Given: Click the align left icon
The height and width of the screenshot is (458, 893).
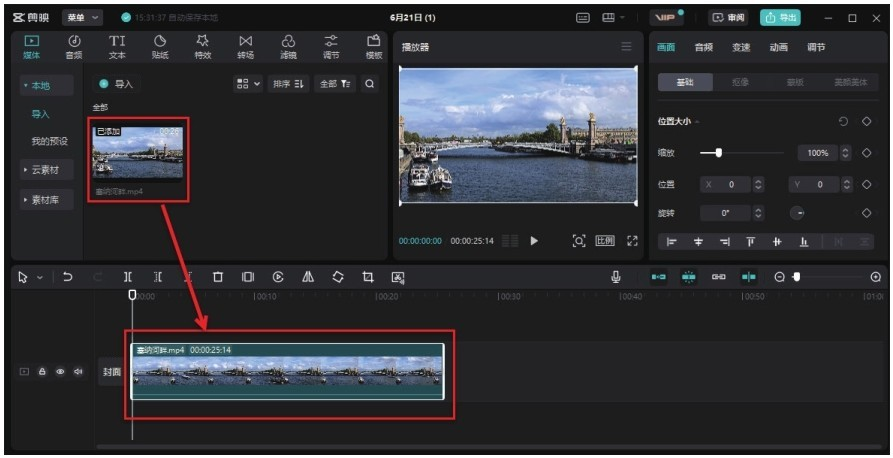Looking at the screenshot, I should pos(671,242).
